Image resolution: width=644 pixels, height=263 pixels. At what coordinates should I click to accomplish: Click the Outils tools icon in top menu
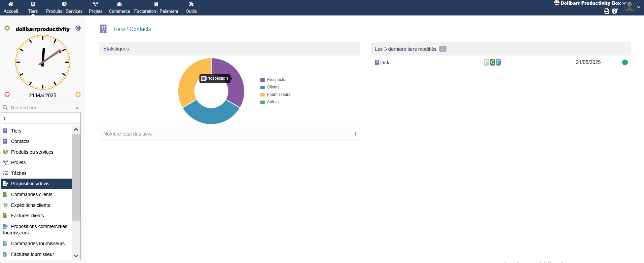pos(191,4)
